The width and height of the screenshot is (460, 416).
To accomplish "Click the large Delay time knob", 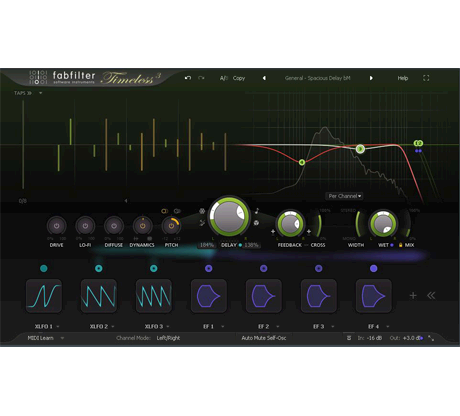I will click(x=229, y=217).
